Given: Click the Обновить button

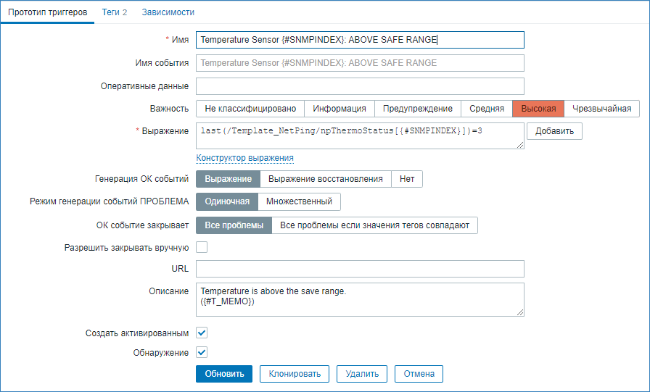Looking at the screenshot, I should tap(224, 374).
